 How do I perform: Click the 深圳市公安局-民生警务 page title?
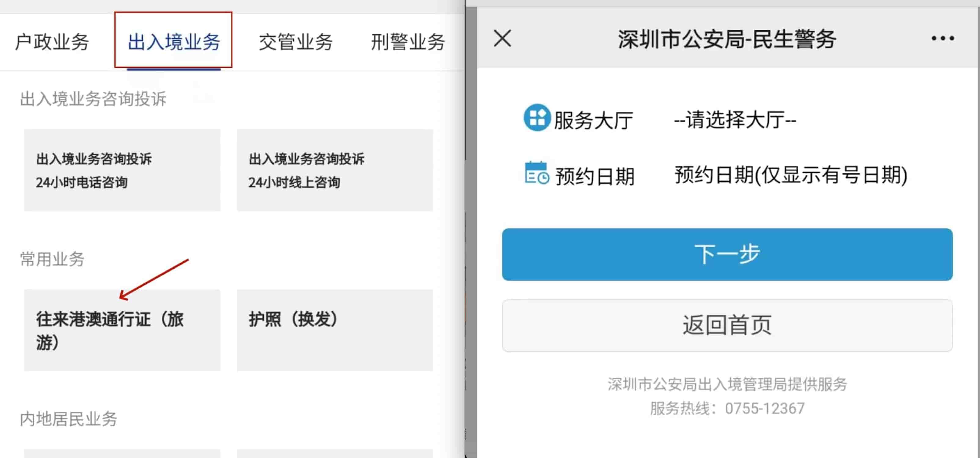(x=727, y=39)
